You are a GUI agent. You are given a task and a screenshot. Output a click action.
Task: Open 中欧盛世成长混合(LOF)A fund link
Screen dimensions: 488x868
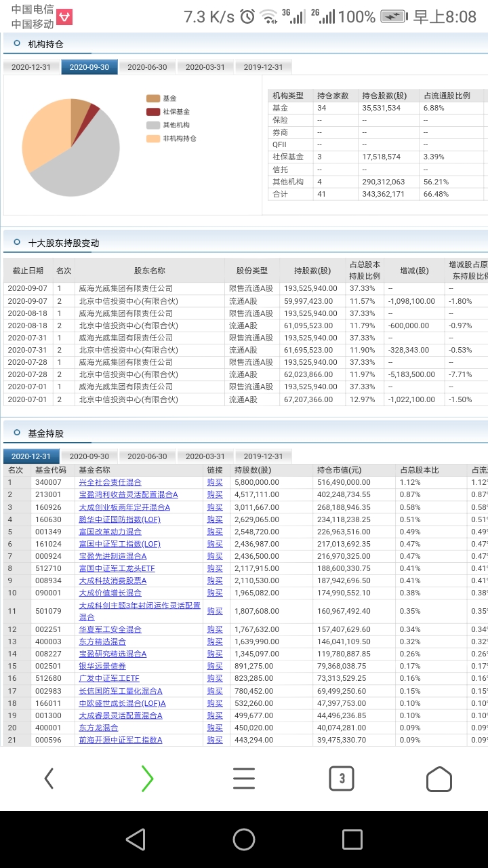coord(122,703)
